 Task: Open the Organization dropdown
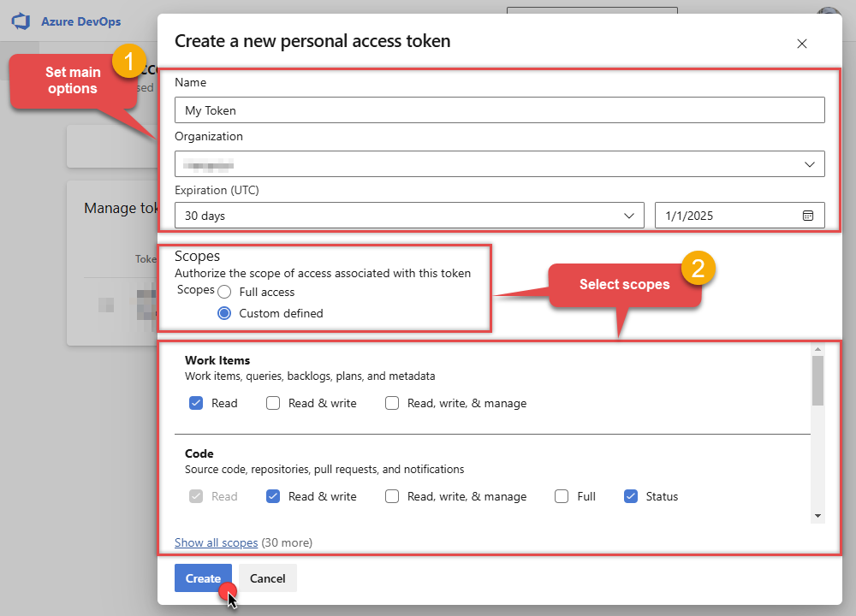500,164
